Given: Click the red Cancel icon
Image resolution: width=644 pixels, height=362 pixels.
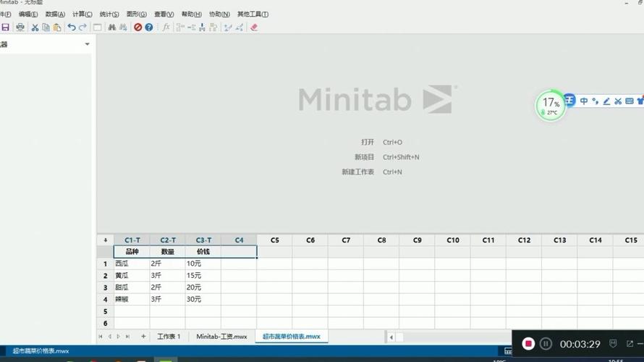Looking at the screenshot, I should click(x=138, y=27).
